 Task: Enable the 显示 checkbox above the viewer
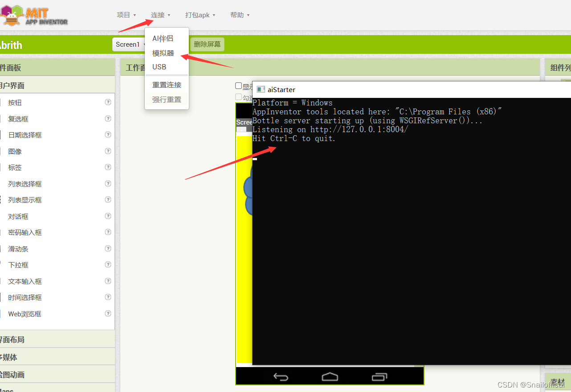click(239, 86)
